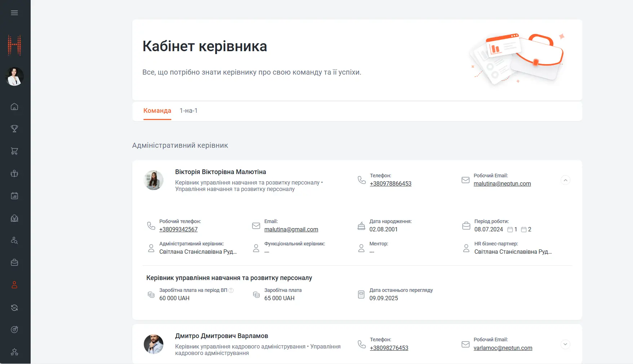633x364 pixels.
Task: Open the shopping cart icon
Action: click(14, 151)
